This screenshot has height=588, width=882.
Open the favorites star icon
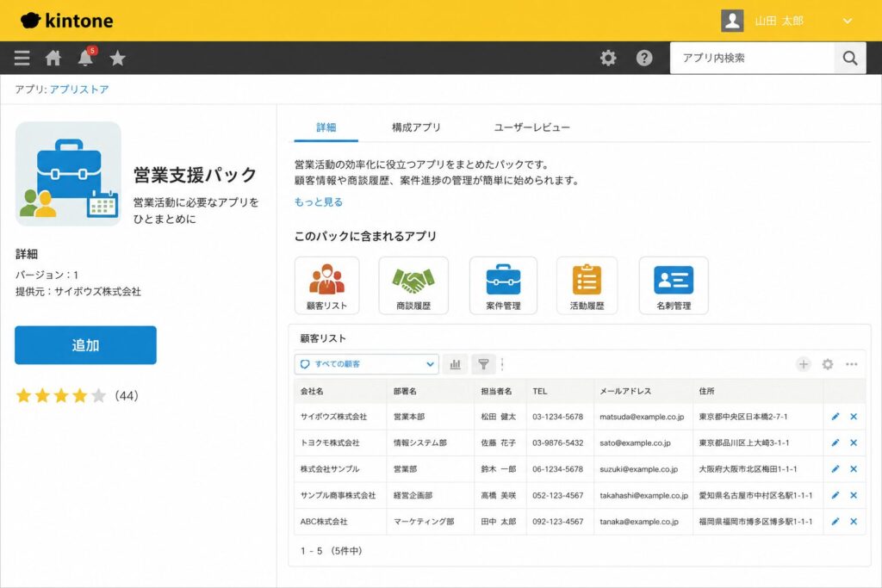[117, 58]
